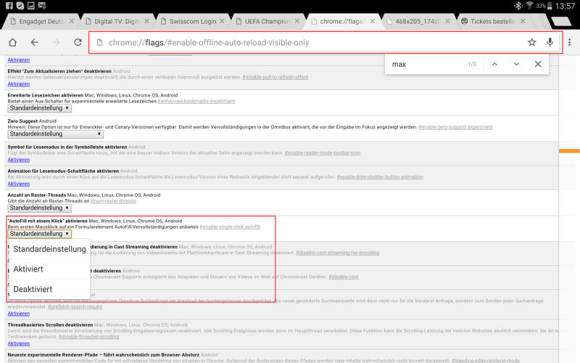
Task: Tap the Bluetooth icon in the status bar
Action: click(518, 6)
